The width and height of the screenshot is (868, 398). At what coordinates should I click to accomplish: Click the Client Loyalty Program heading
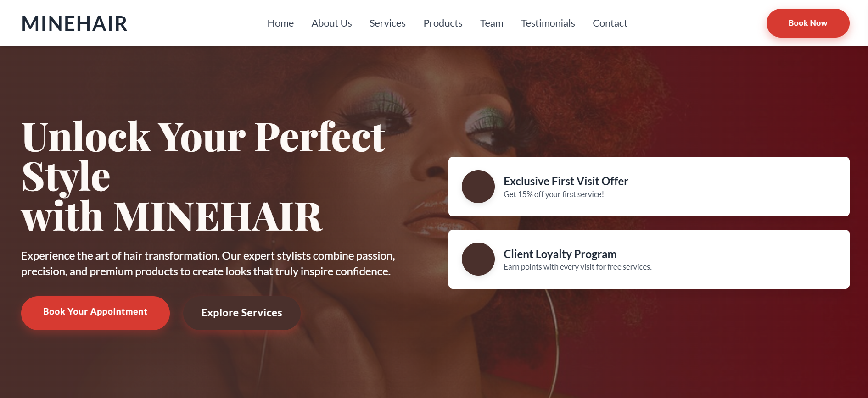coord(560,254)
